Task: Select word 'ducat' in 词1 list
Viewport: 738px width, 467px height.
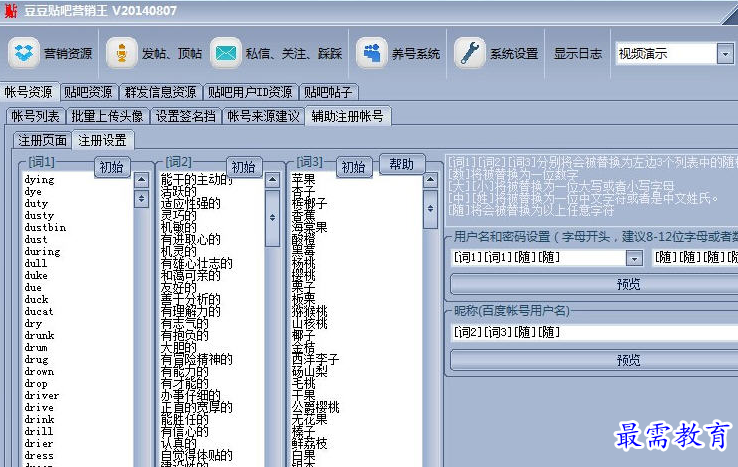Action: pyautogui.click(x=39, y=312)
